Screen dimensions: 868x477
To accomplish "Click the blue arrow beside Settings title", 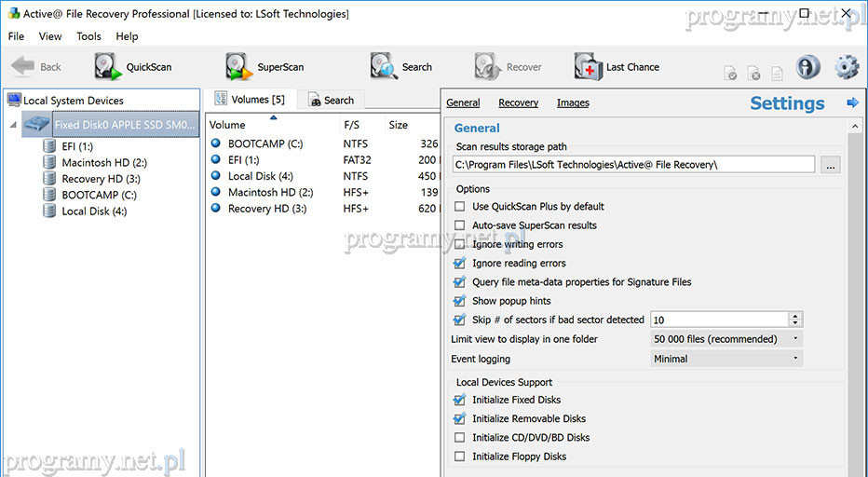I will [851, 103].
